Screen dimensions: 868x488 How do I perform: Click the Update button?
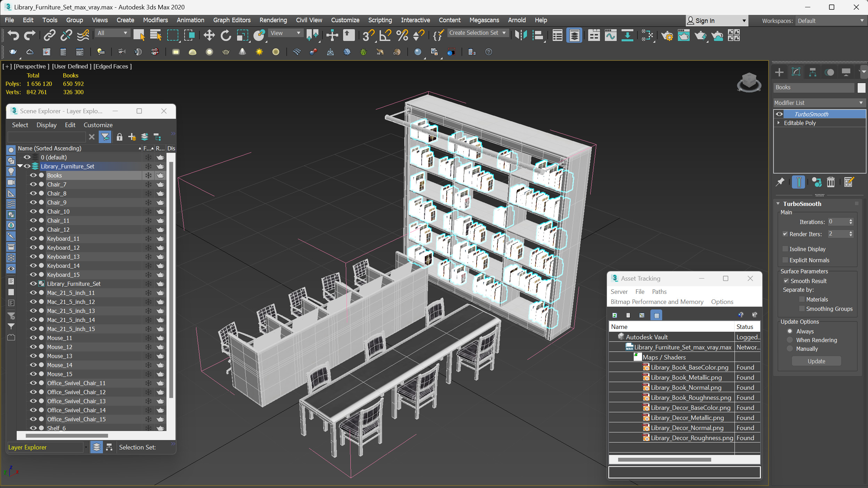pos(816,361)
